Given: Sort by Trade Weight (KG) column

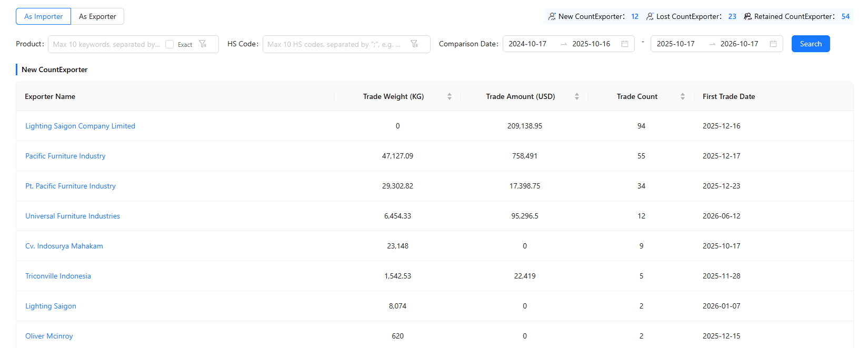Looking at the screenshot, I should 450,96.
